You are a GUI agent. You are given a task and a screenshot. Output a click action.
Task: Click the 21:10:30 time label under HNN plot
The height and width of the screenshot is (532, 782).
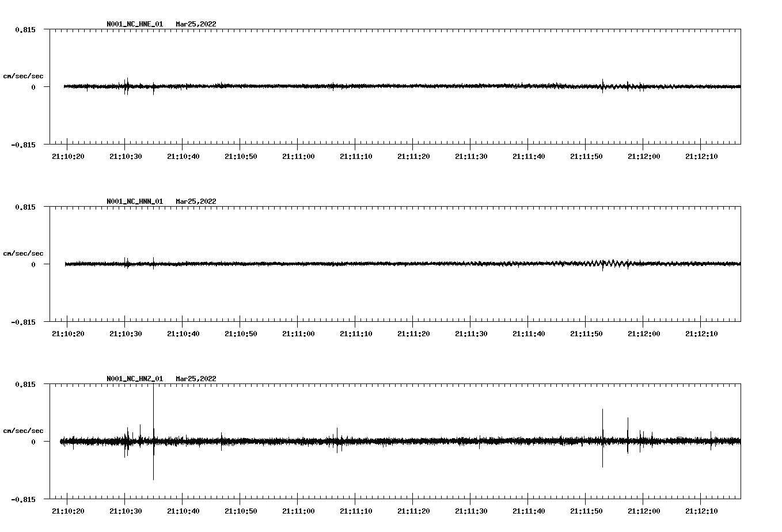tap(126, 333)
